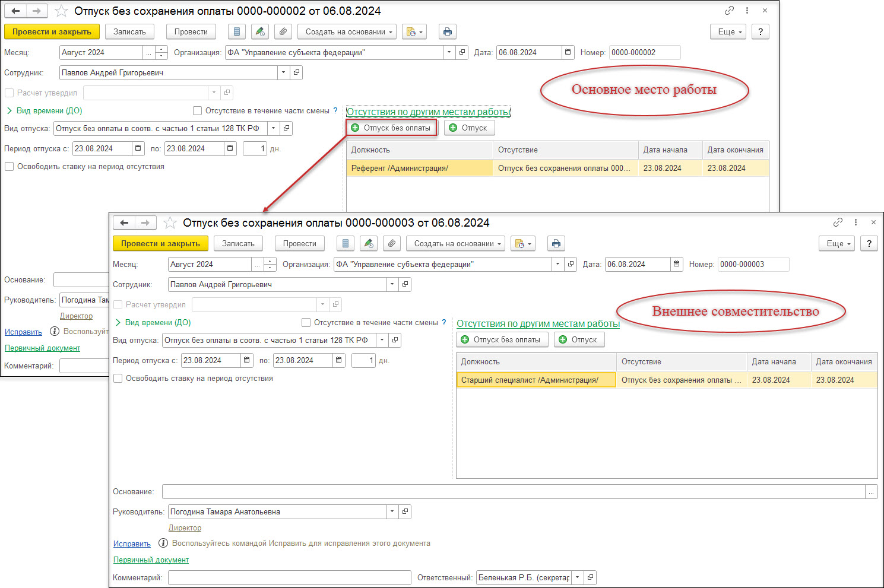Click the forward arrow in document 0000-000002 window
Image resolution: width=884 pixels, height=588 pixels.
click(x=37, y=11)
